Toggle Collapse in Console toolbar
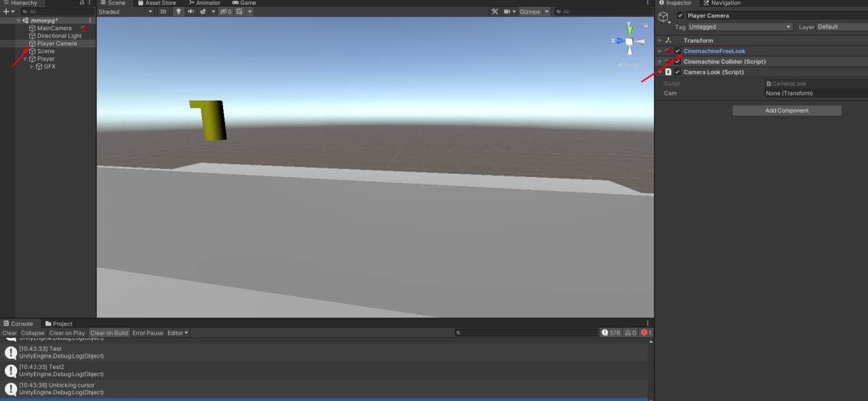Image resolution: width=868 pixels, height=401 pixels. (x=33, y=333)
